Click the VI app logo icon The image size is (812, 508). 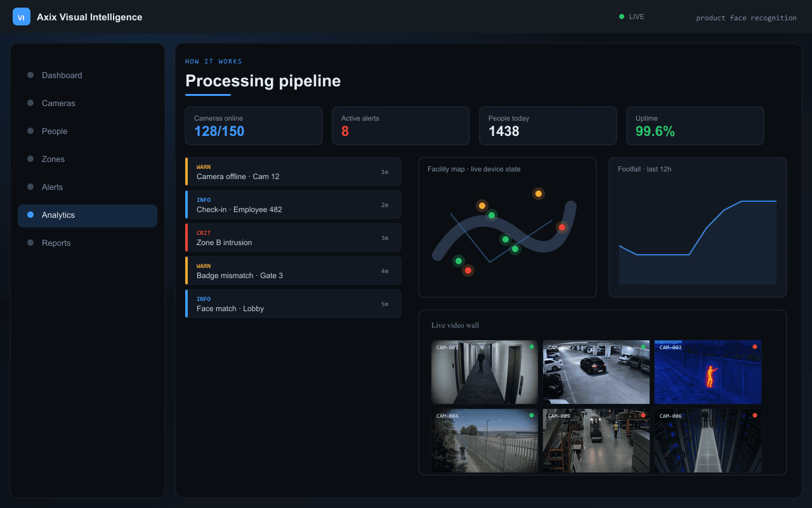coord(22,17)
